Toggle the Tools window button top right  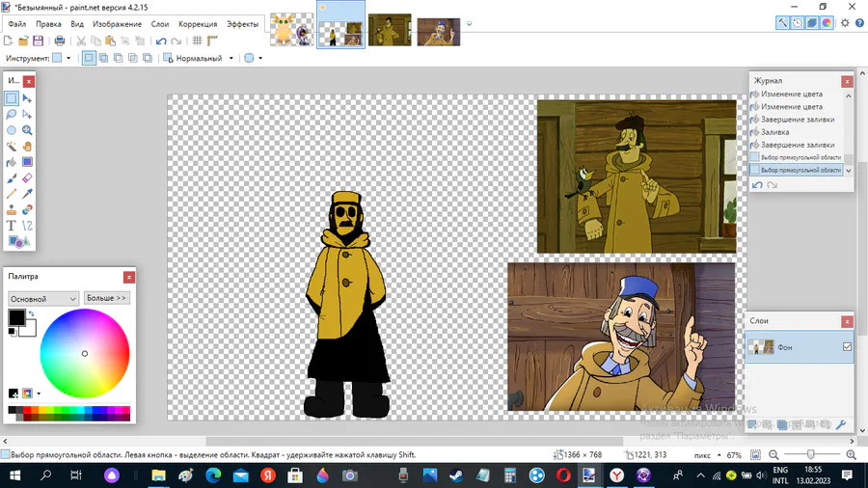782,23
